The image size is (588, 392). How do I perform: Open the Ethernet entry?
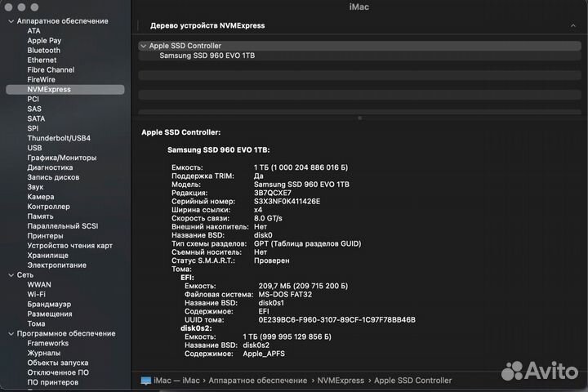[x=42, y=60]
